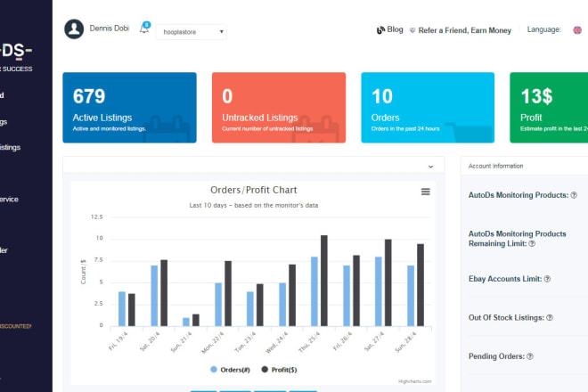The image size is (588, 392).
Task: Open the Blog link
Action: coord(395,29)
